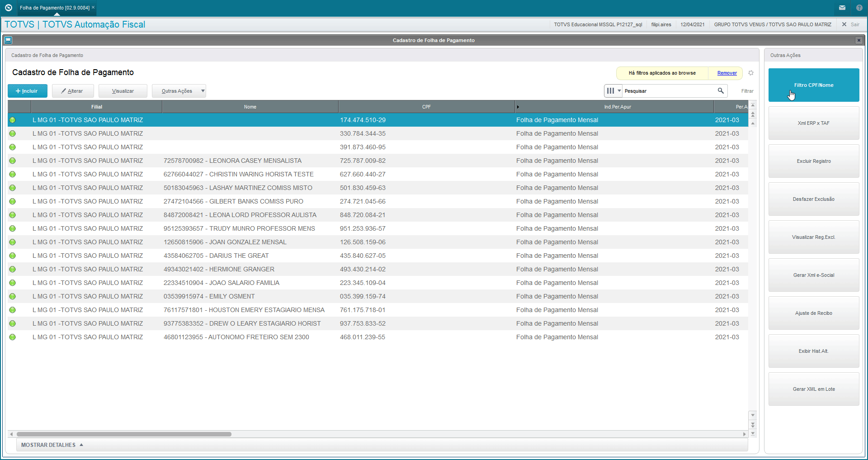Select CHRISTIN WARING HORISTA TESTE row

tap(377, 174)
